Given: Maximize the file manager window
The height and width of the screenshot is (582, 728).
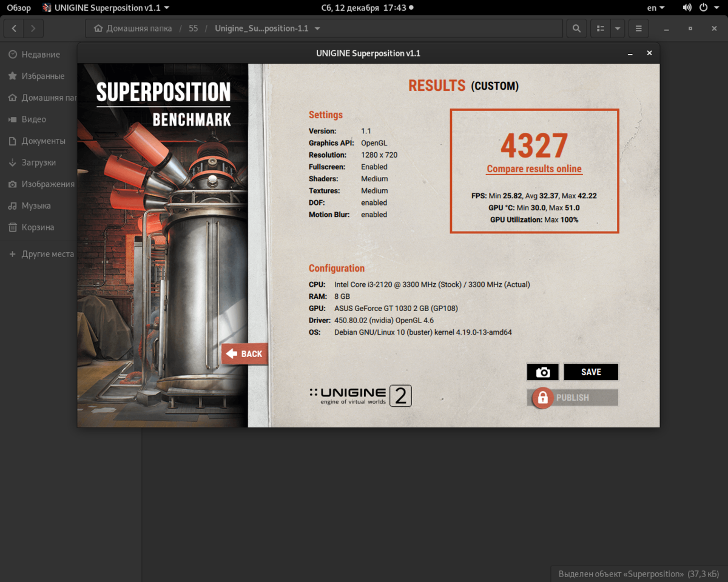Looking at the screenshot, I should click(690, 28).
